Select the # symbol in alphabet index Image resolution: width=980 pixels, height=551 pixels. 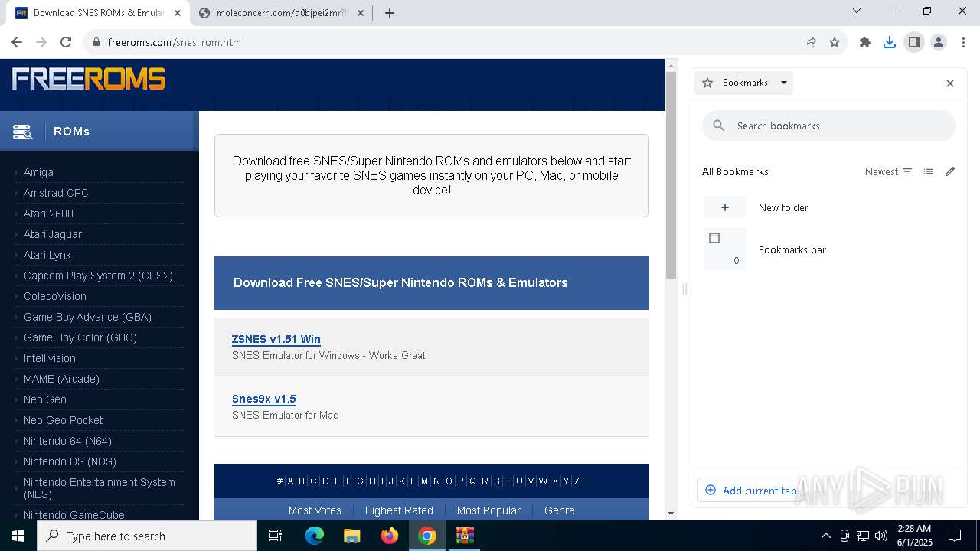pyautogui.click(x=279, y=481)
